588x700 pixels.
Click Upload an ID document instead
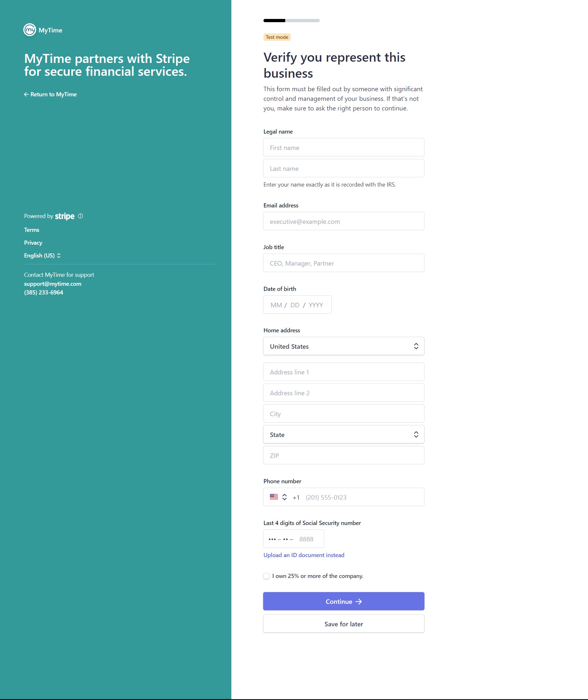click(304, 555)
